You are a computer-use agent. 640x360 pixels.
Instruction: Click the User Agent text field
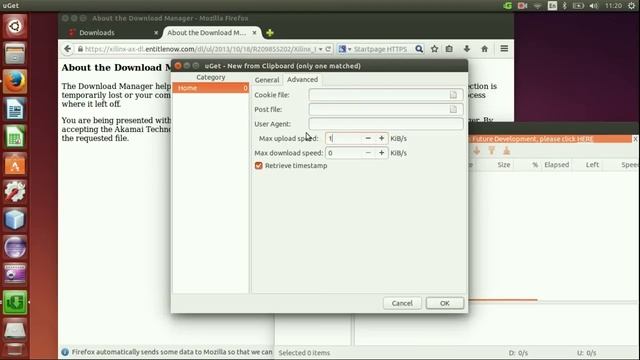tap(386, 124)
